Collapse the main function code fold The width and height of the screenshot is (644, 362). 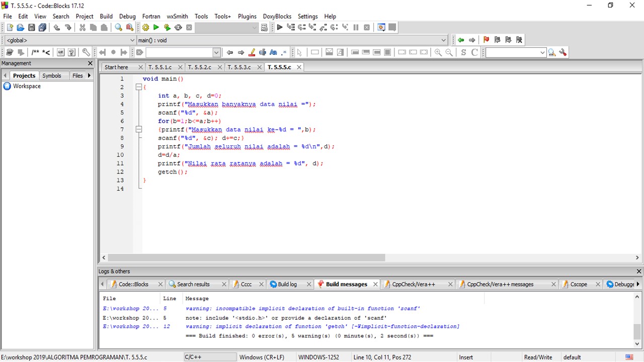pyautogui.click(x=139, y=87)
